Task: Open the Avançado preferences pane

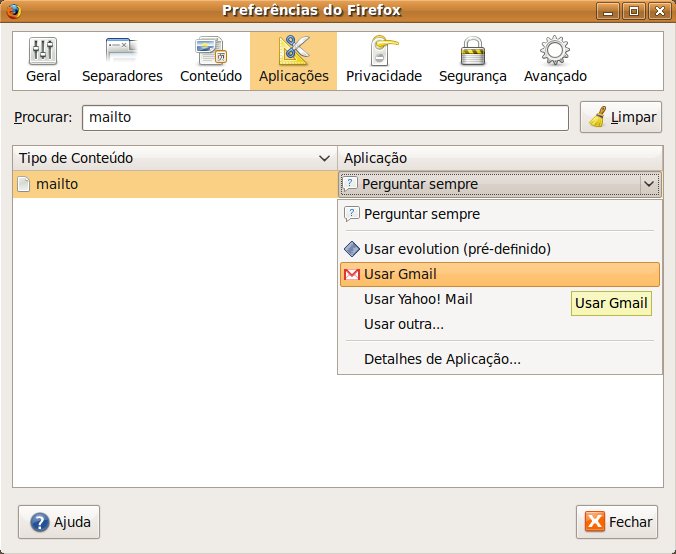Action: tap(555, 61)
